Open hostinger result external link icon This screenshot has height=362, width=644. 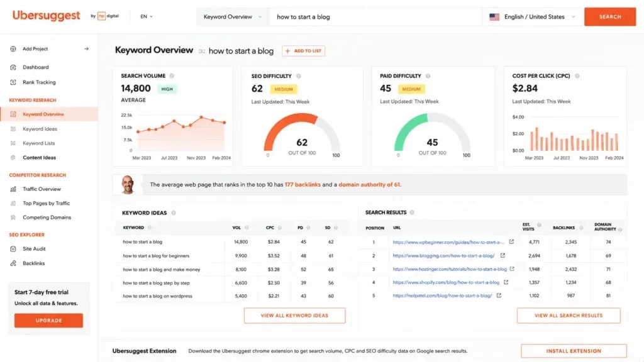click(x=512, y=269)
